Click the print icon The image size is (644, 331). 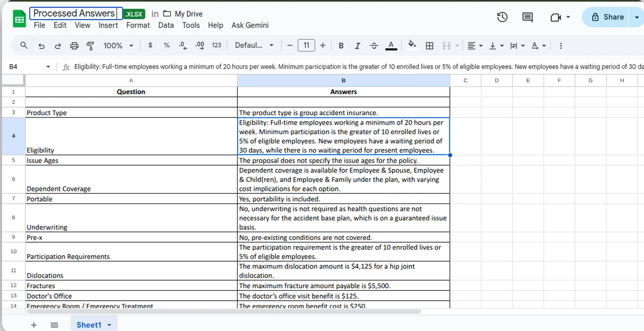point(74,46)
